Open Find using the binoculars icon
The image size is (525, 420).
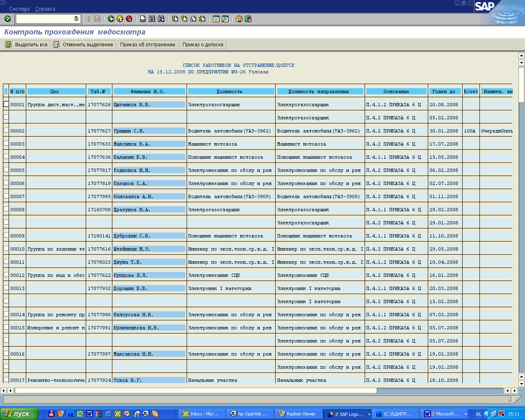152,19
